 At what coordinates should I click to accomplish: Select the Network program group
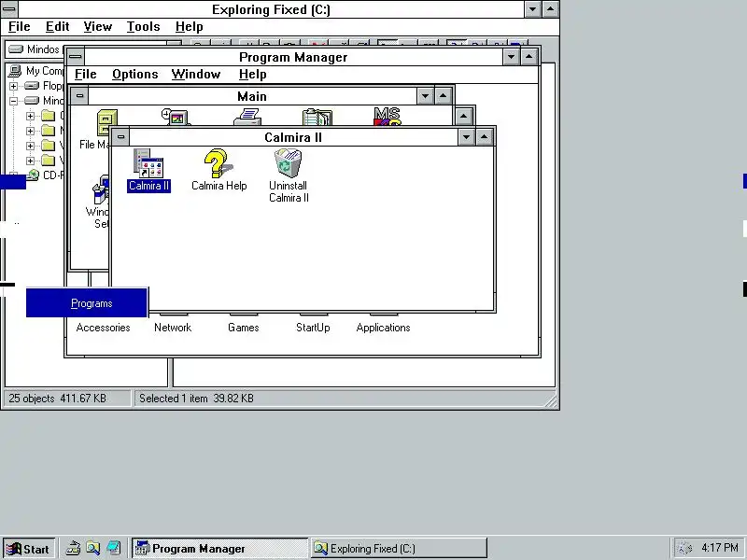point(173,328)
